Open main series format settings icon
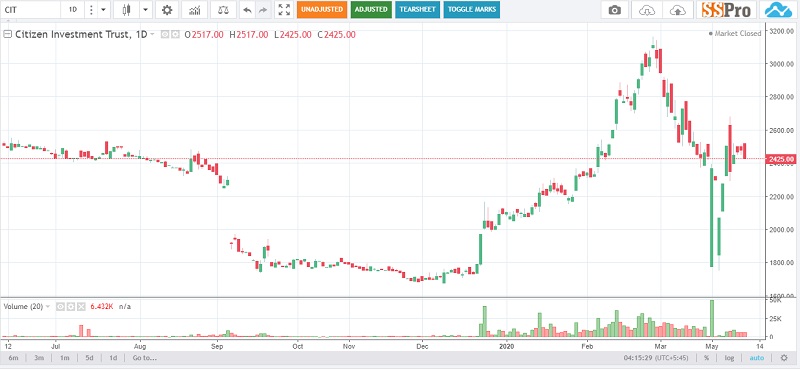The width and height of the screenshot is (800, 370). click(x=176, y=35)
